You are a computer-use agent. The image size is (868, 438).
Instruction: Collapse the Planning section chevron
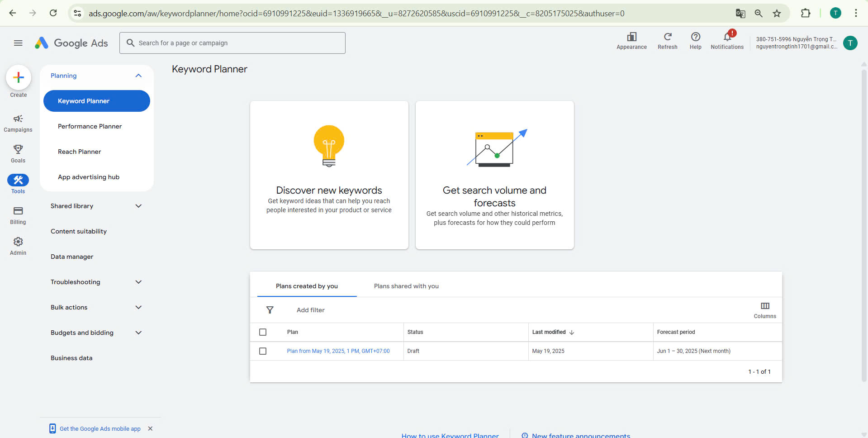tap(138, 76)
